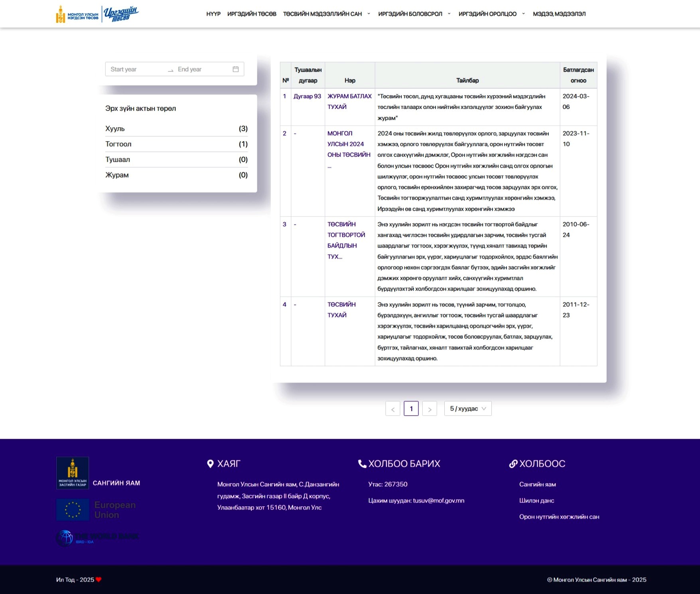Open the Нүүр menu item
Screen dimensions: 700x594
(213, 14)
